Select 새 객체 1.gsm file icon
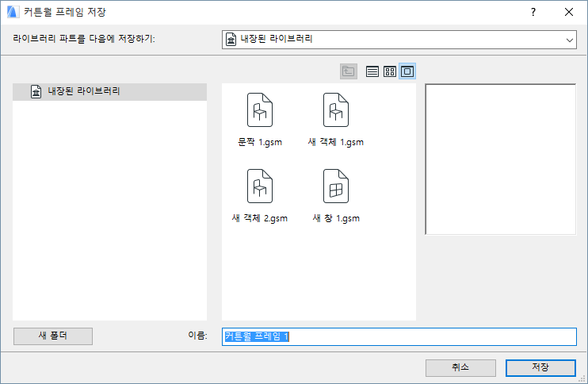 coord(336,110)
